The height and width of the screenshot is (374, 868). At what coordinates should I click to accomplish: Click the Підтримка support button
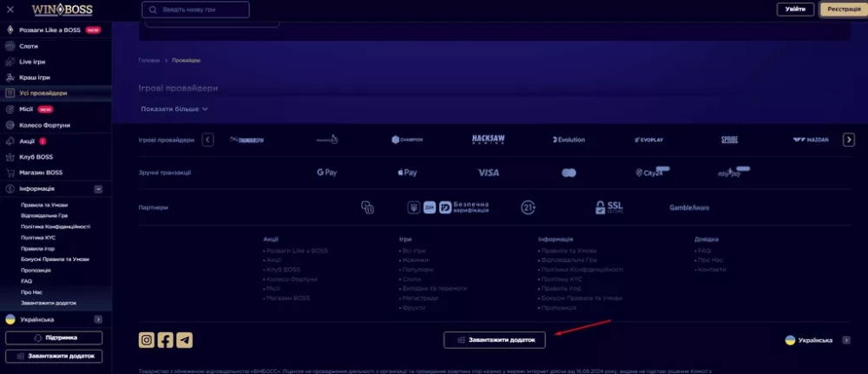click(x=54, y=338)
